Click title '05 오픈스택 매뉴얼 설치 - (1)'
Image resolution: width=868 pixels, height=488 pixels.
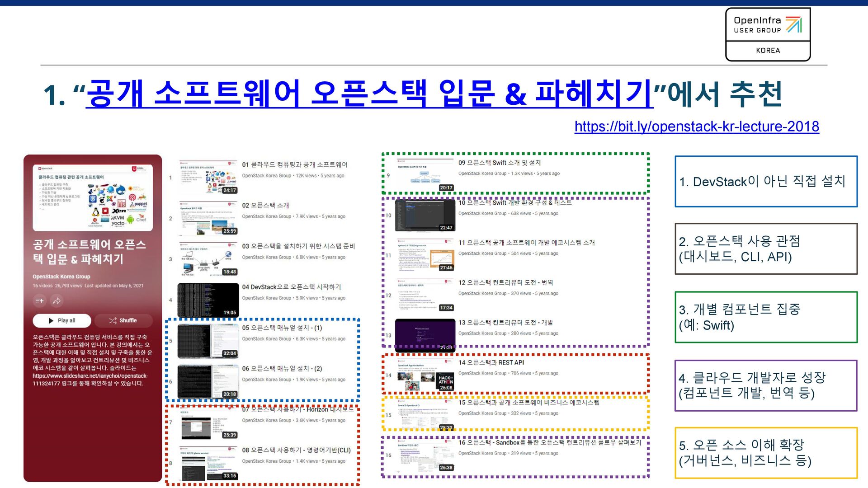click(x=282, y=328)
